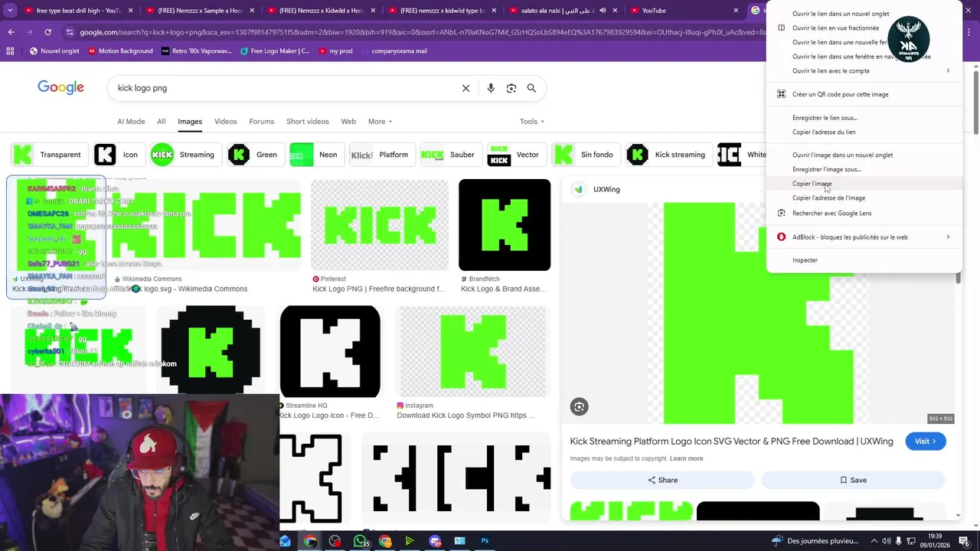Focus the kick logo png search field
The width and height of the screenshot is (980, 551).
pyautogui.click(x=283, y=88)
